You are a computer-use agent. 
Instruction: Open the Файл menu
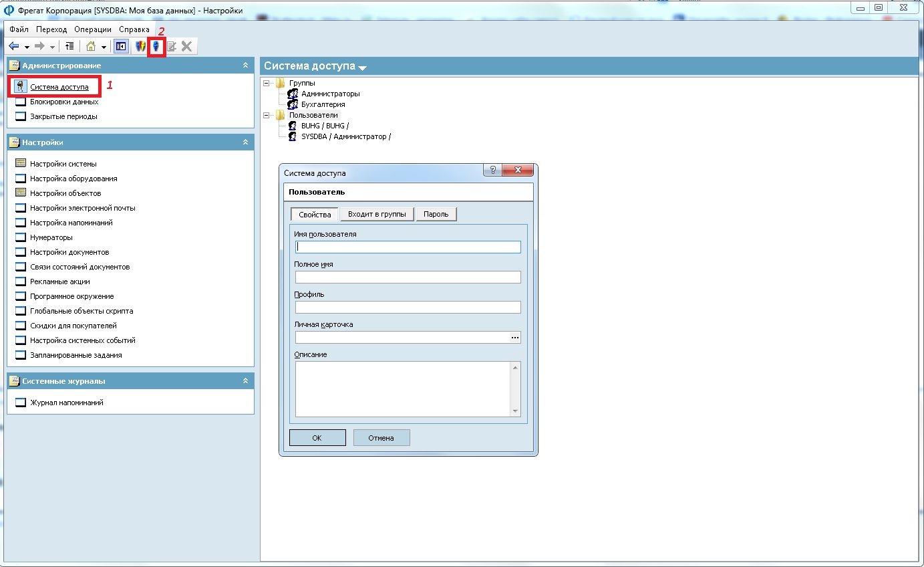[x=19, y=29]
